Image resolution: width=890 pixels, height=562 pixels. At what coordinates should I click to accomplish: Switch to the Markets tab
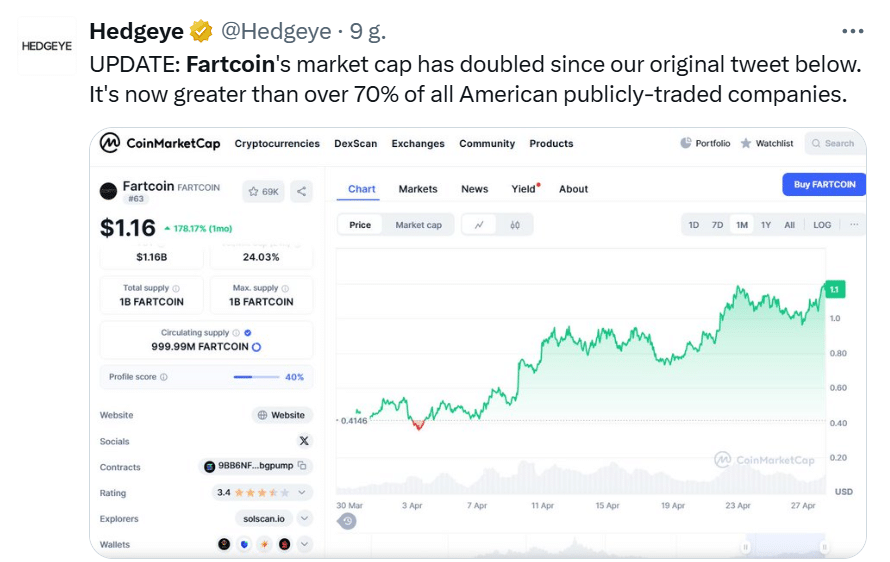click(x=418, y=189)
